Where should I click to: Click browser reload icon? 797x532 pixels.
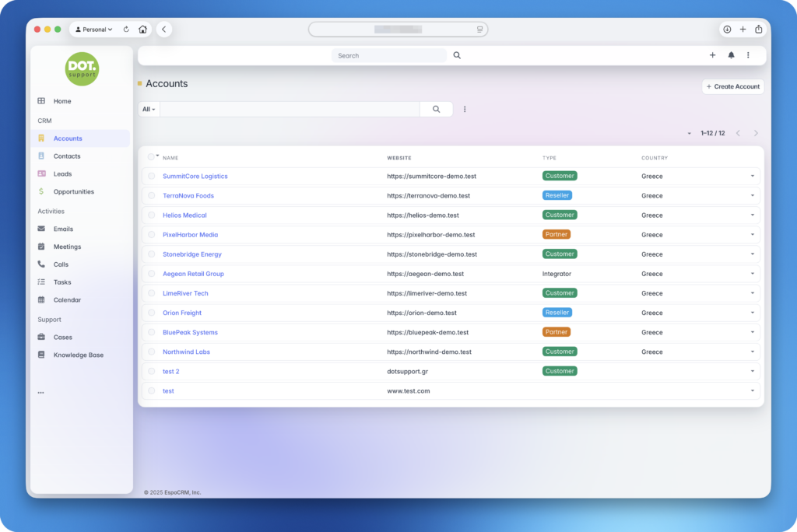[x=126, y=30]
